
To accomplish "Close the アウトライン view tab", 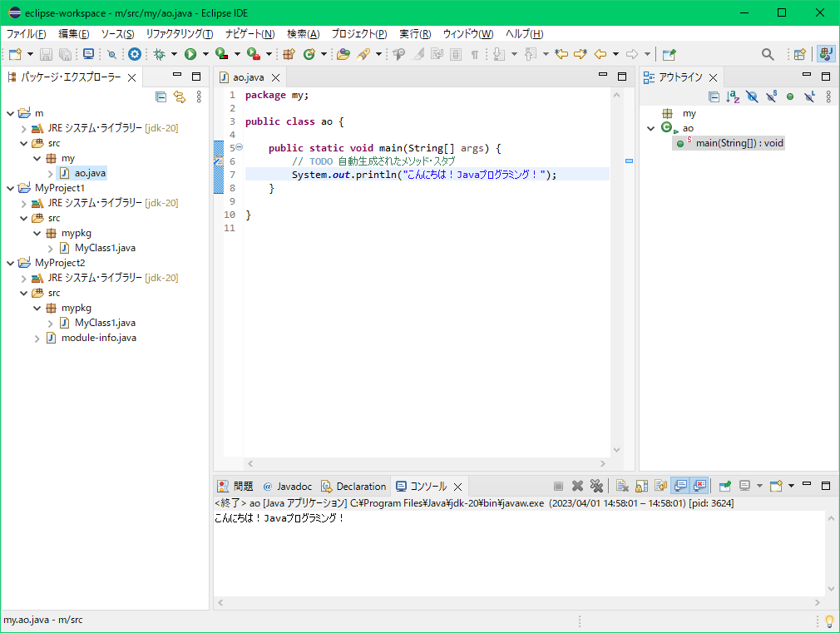I will coord(713,77).
